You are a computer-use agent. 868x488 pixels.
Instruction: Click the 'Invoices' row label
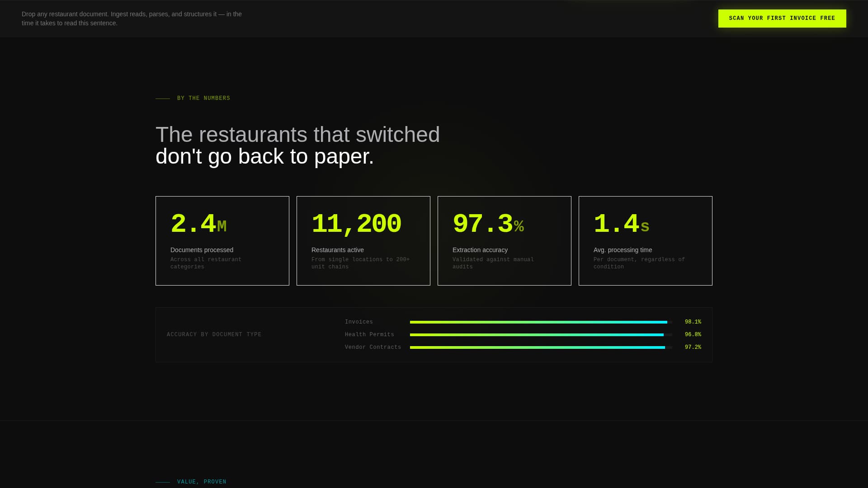tap(359, 322)
